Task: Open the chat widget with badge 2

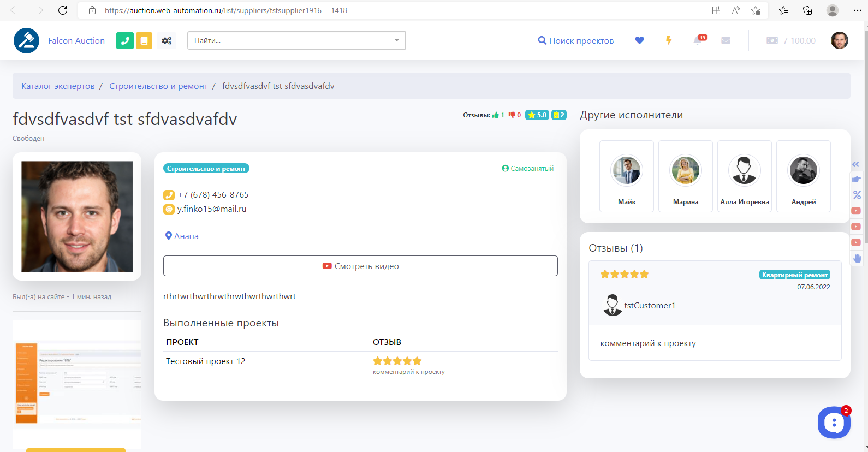Action: click(x=834, y=422)
